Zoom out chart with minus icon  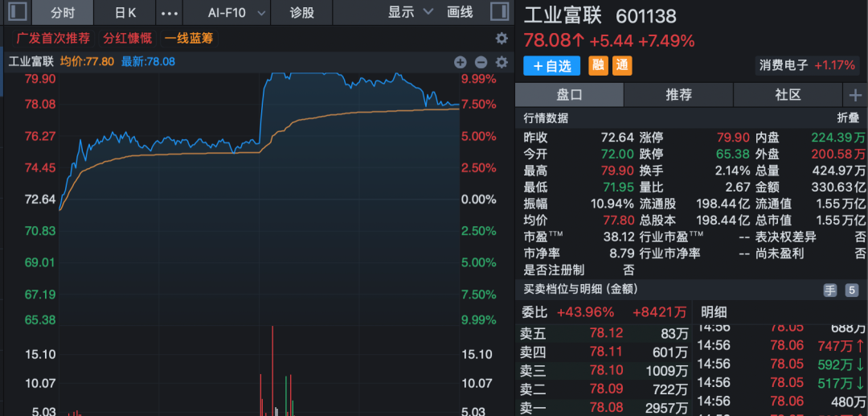(x=481, y=62)
